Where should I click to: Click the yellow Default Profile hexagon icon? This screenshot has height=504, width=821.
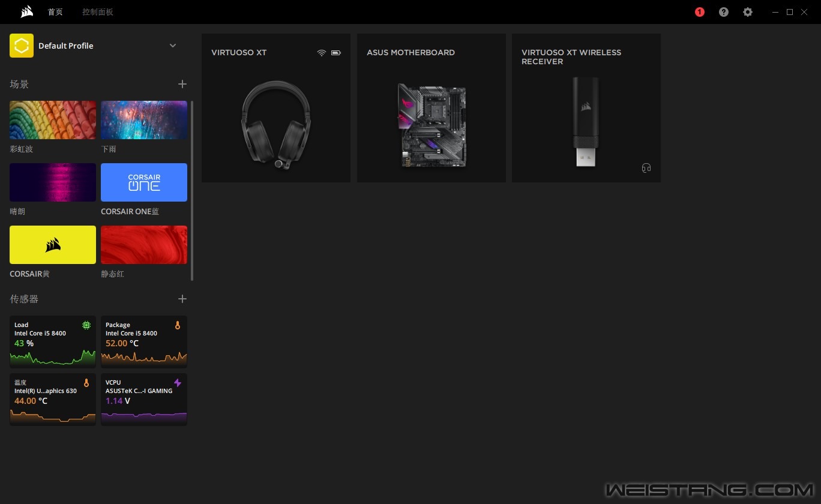[x=22, y=46]
